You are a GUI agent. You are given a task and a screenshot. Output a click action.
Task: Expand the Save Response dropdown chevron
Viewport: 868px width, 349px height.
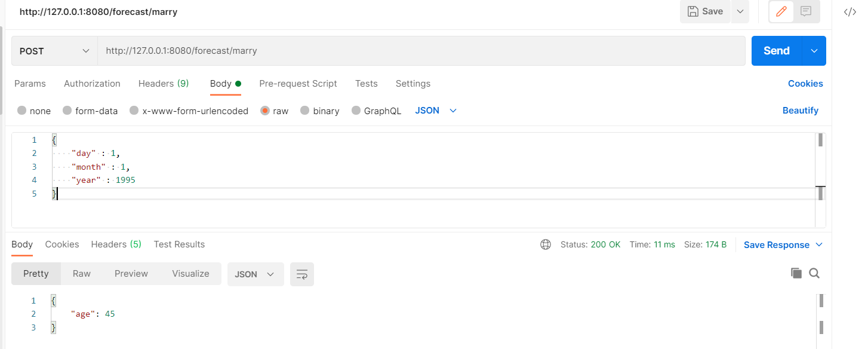pyautogui.click(x=819, y=245)
